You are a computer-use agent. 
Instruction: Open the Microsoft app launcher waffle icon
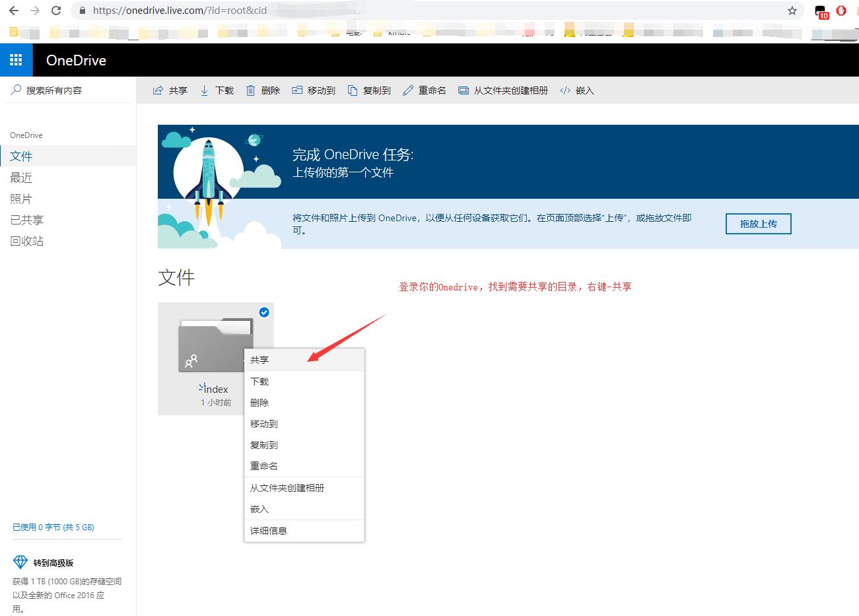point(16,60)
